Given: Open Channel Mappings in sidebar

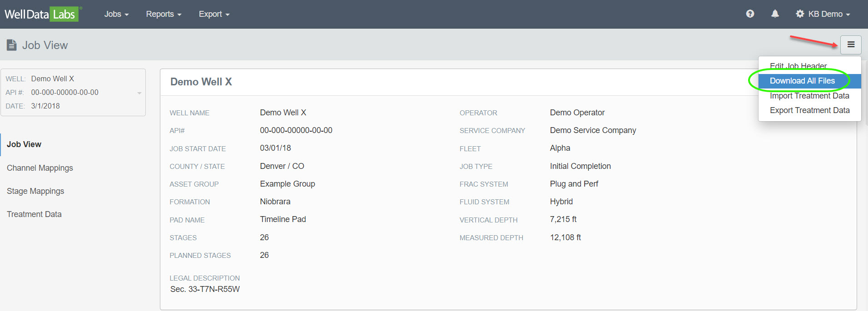Looking at the screenshot, I should click(40, 168).
